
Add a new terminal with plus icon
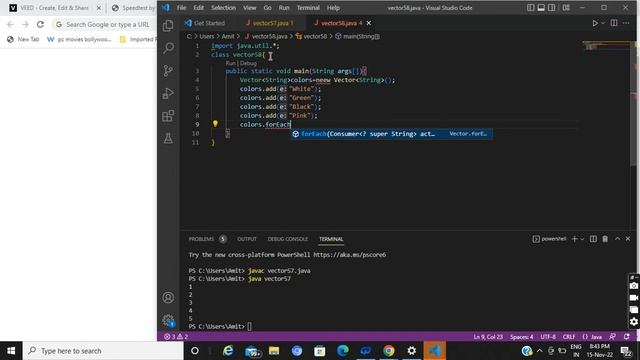pyautogui.click(x=574, y=239)
